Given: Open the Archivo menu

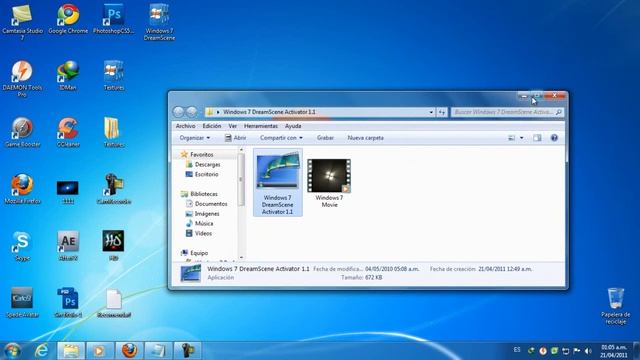Looking at the screenshot, I should [185, 126].
